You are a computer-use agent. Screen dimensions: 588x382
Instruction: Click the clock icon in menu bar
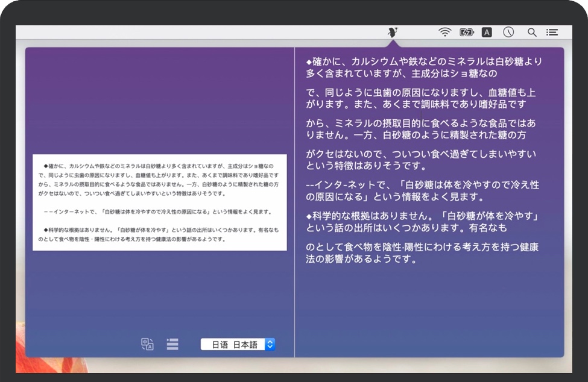pyautogui.click(x=508, y=33)
